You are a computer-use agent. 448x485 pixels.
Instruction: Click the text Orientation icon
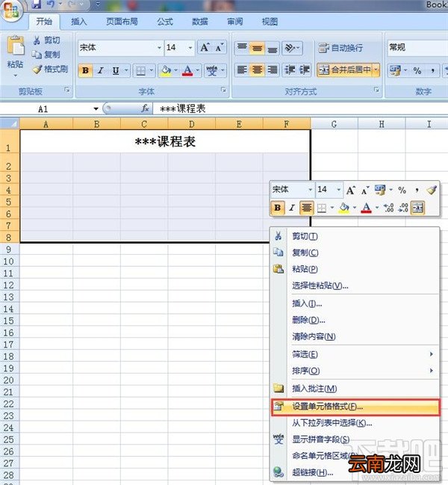coord(290,48)
